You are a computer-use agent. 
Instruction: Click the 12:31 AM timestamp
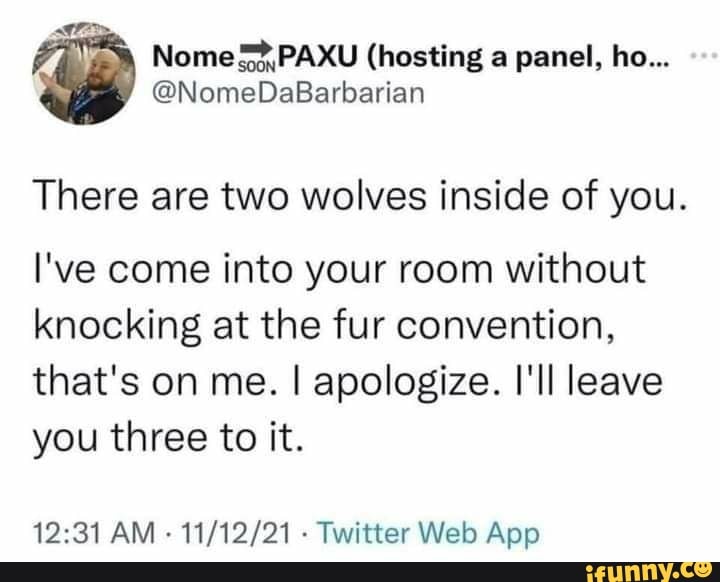coord(94,533)
